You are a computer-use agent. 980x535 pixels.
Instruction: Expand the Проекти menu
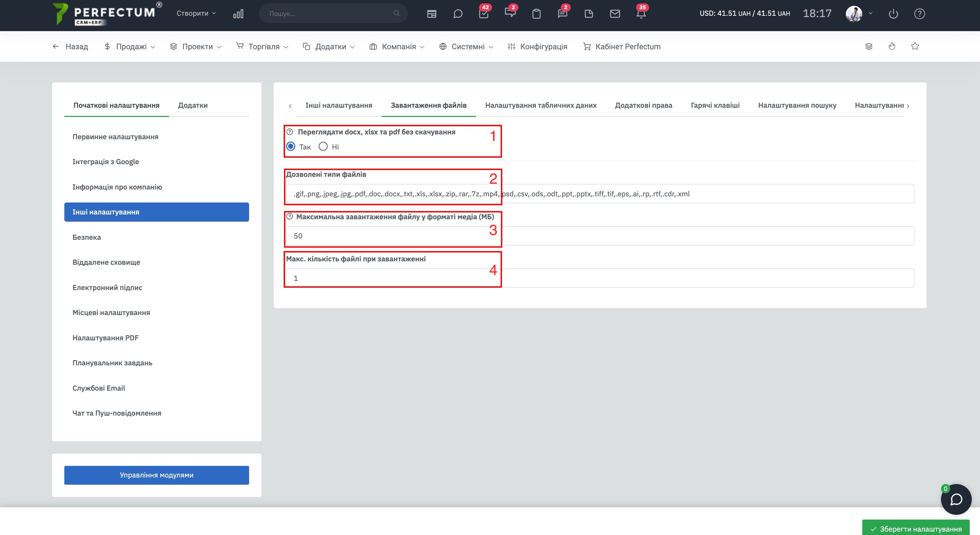[x=195, y=47]
